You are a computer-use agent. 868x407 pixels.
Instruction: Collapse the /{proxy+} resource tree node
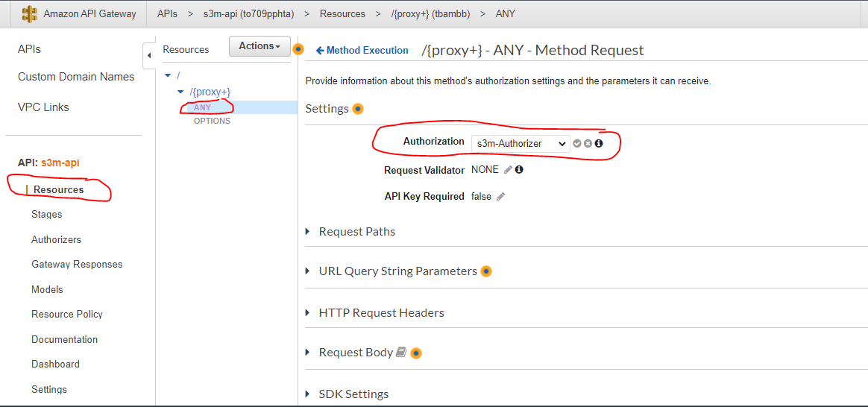coord(180,92)
